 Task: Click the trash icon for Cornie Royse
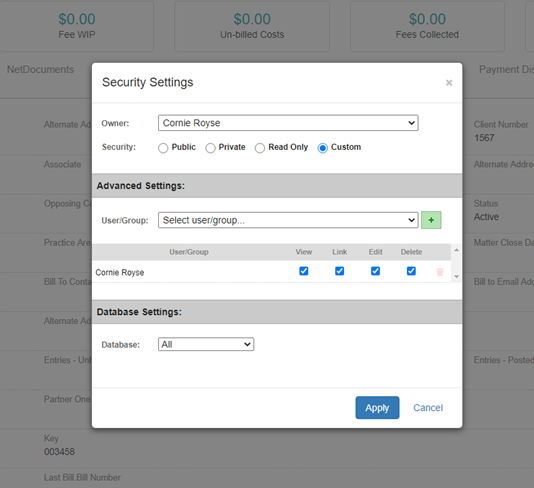click(440, 272)
